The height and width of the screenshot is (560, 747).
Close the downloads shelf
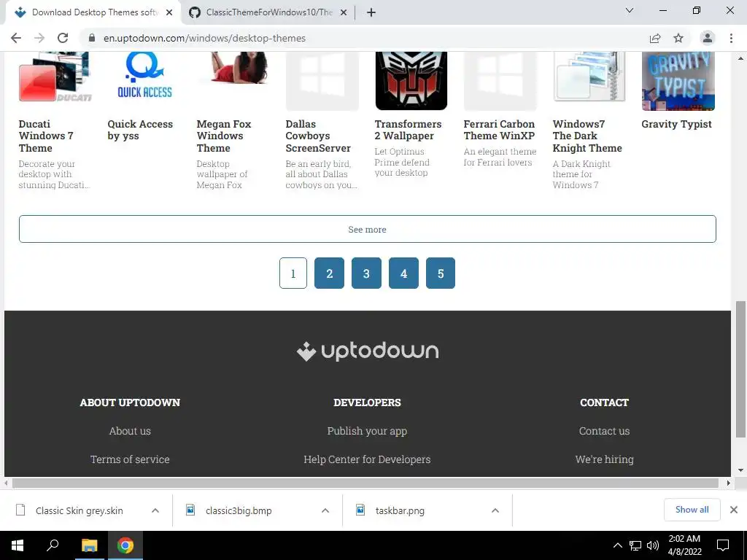[x=734, y=510]
